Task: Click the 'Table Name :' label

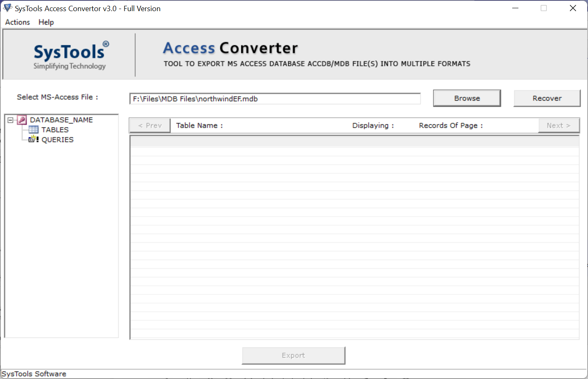Action: (199, 125)
